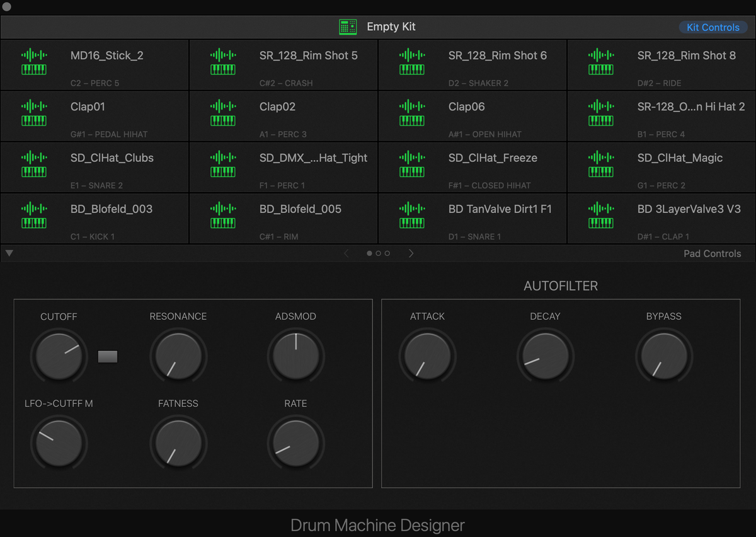This screenshot has height=537, width=756.
Task: Toggle the small button beside Cutoff knob
Action: (x=108, y=357)
